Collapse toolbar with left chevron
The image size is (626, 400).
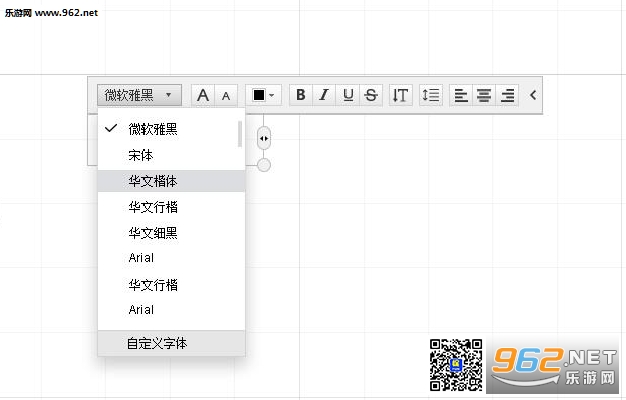coord(533,95)
